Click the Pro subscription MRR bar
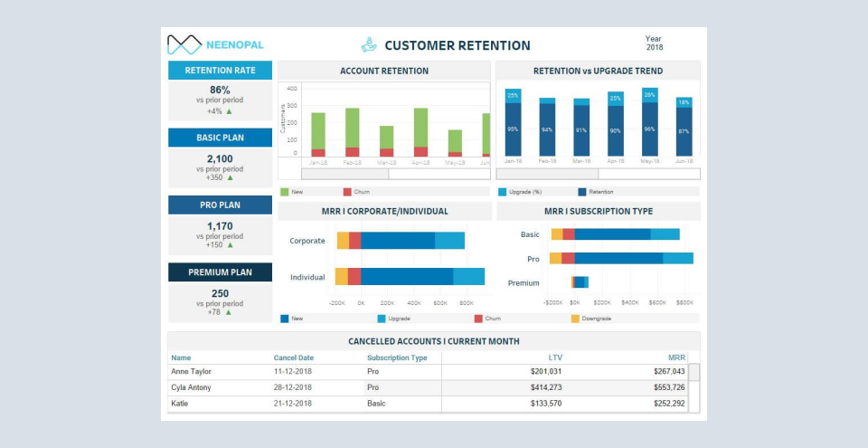The width and height of the screenshot is (868, 448). click(621, 258)
